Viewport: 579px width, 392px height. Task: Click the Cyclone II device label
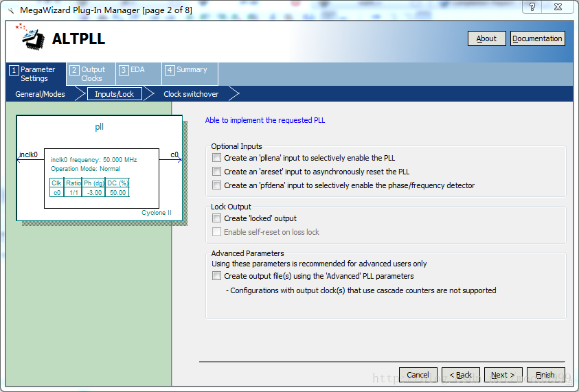click(x=157, y=213)
